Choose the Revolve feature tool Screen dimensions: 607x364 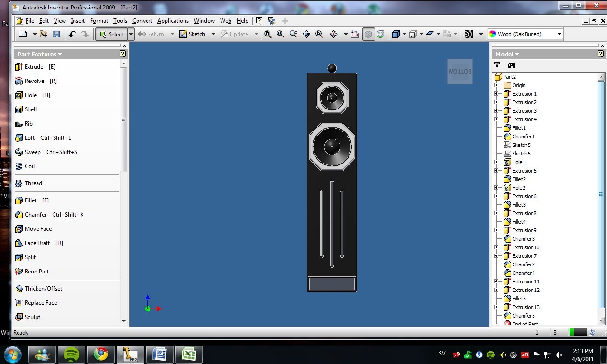pos(36,81)
